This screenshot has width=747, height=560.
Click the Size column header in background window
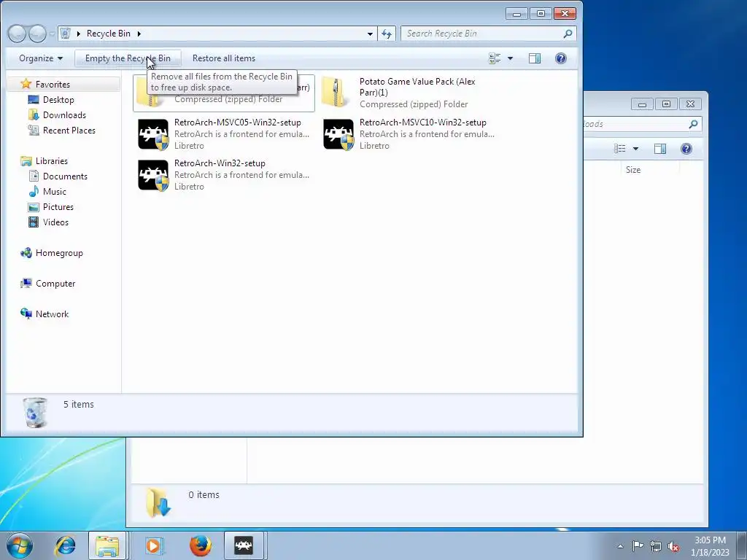point(632,169)
